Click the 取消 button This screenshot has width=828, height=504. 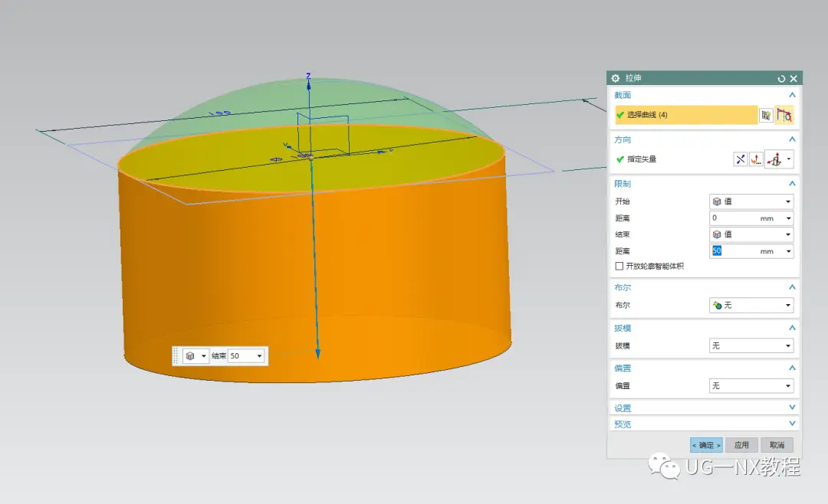tap(777, 445)
